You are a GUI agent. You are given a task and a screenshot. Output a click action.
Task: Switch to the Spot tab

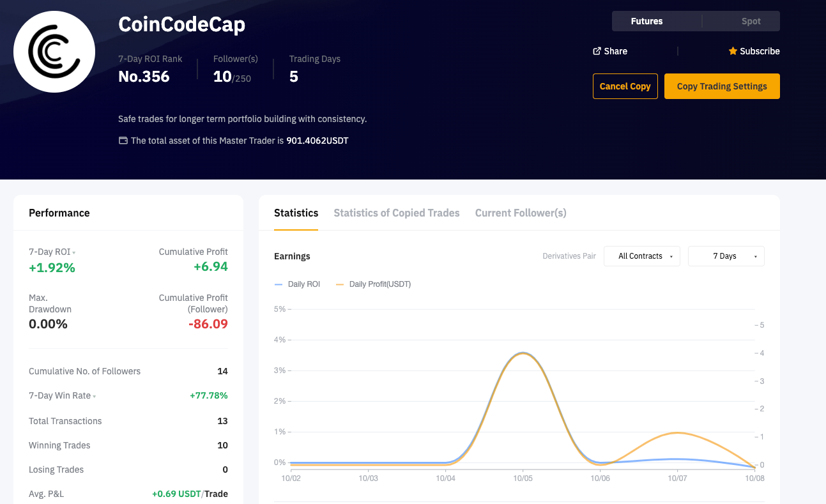pos(751,21)
